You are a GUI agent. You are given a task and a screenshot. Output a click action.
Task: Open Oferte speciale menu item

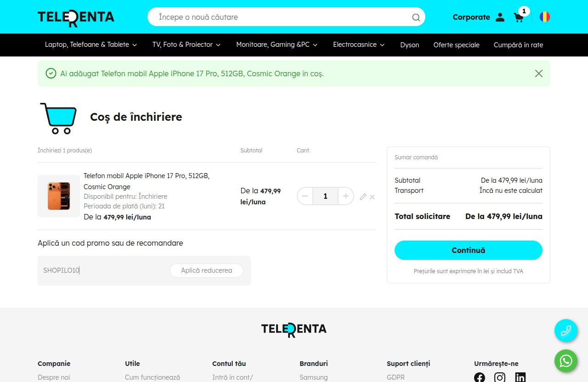[x=457, y=45]
